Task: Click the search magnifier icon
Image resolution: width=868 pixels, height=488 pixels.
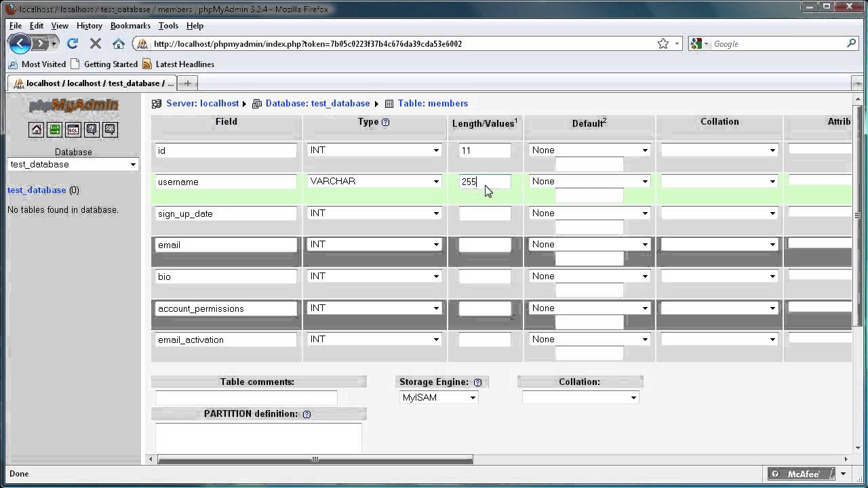Action: tap(852, 43)
